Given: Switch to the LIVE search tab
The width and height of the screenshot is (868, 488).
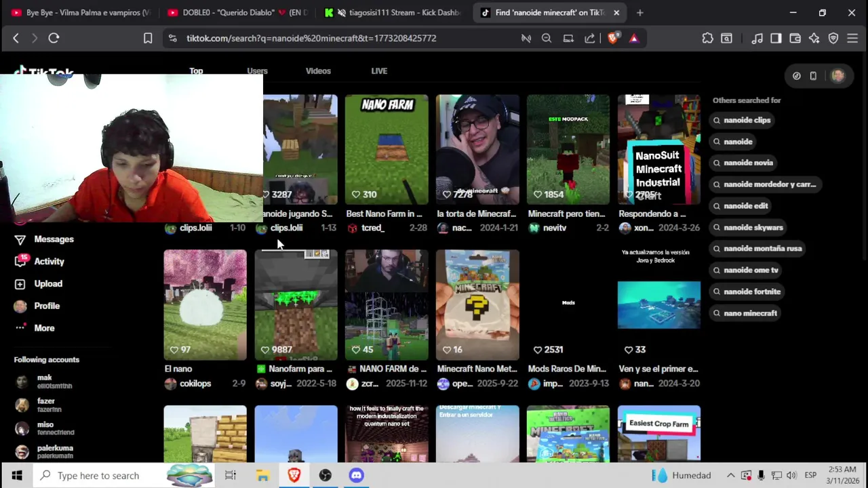Looking at the screenshot, I should tap(379, 70).
